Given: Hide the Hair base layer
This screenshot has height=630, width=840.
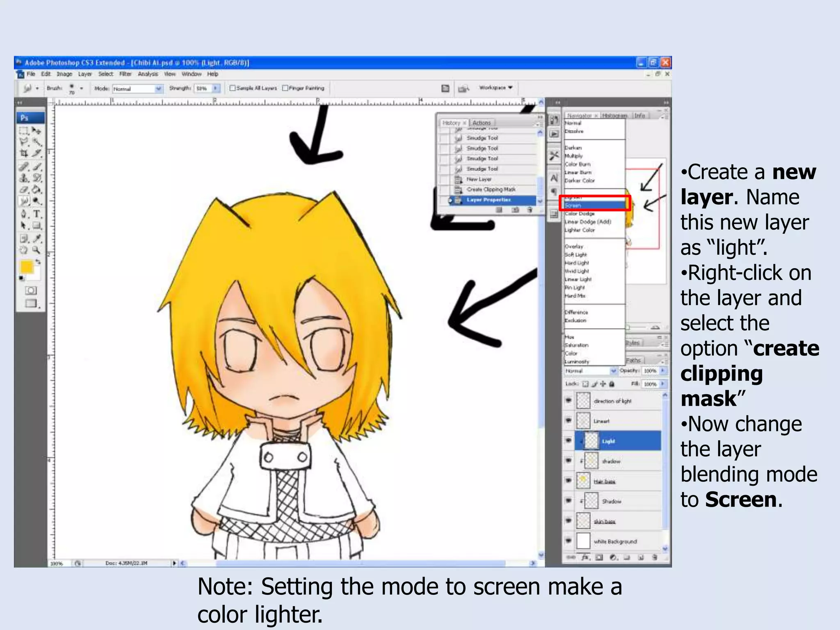Looking at the screenshot, I should pos(568,480).
